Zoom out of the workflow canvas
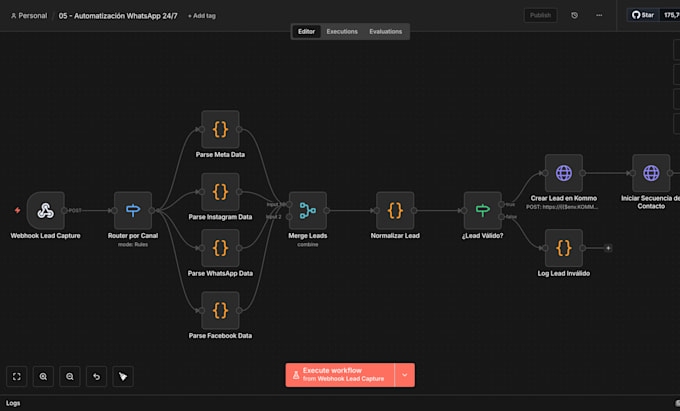 coord(70,376)
